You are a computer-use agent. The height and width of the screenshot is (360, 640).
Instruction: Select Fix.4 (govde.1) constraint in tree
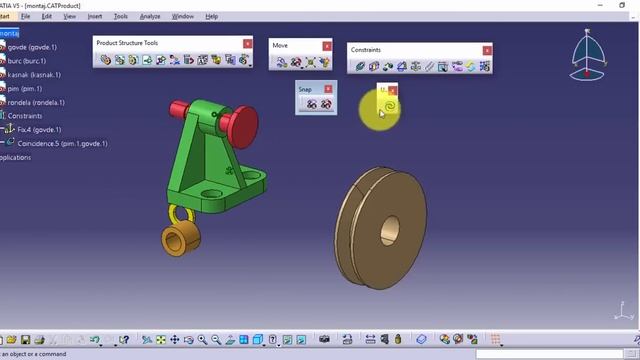point(39,130)
